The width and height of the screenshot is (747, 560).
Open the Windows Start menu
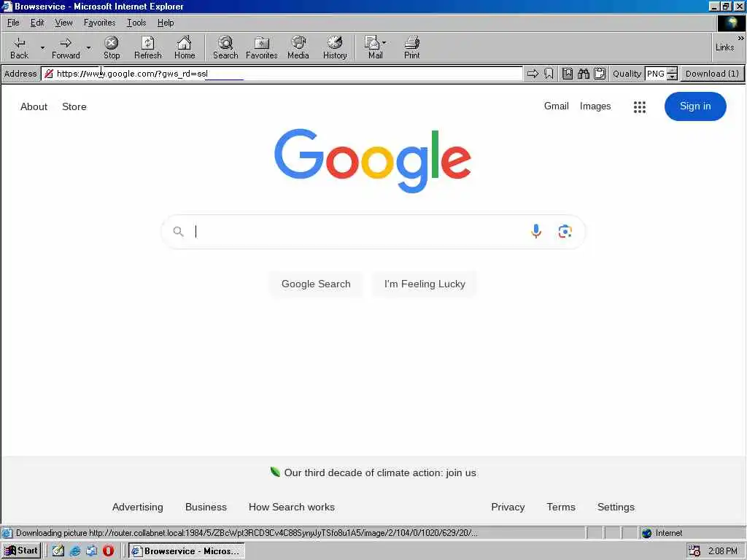[x=21, y=551]
